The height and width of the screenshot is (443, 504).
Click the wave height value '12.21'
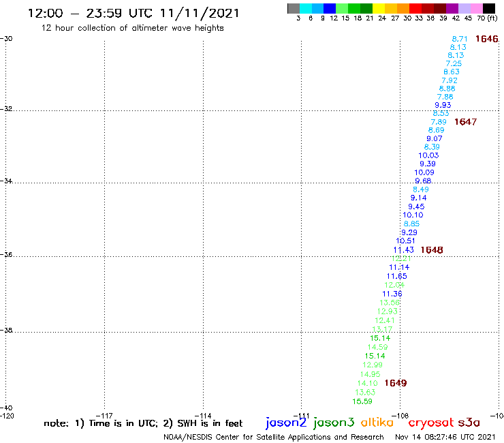click(401, 258)
